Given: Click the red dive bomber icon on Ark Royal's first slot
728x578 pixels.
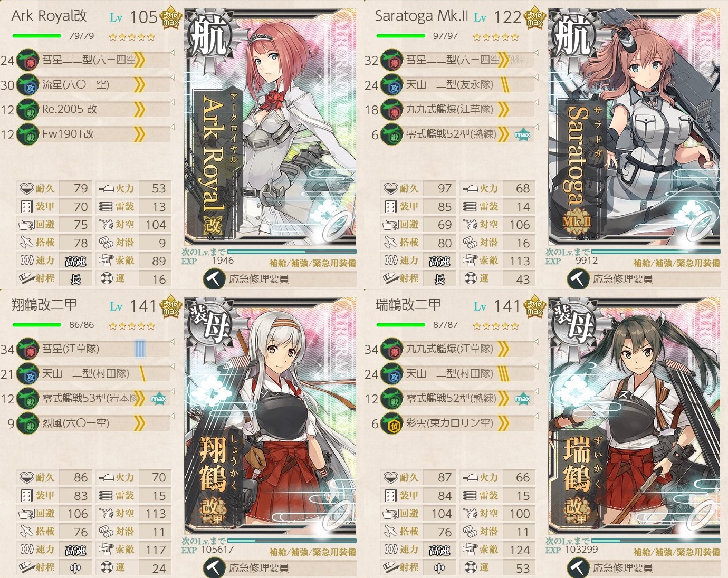Looking at the screenshot, I should click(27, 60).
